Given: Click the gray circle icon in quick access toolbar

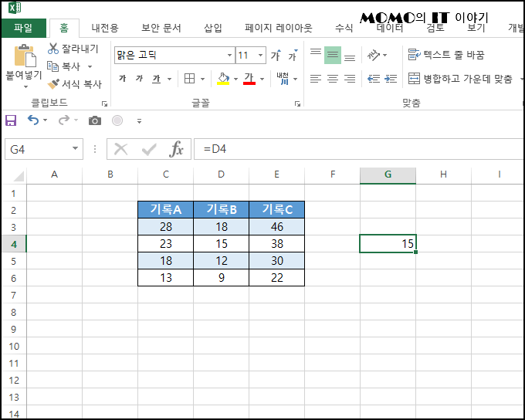Looking at the screenshot, I should 117,120.
